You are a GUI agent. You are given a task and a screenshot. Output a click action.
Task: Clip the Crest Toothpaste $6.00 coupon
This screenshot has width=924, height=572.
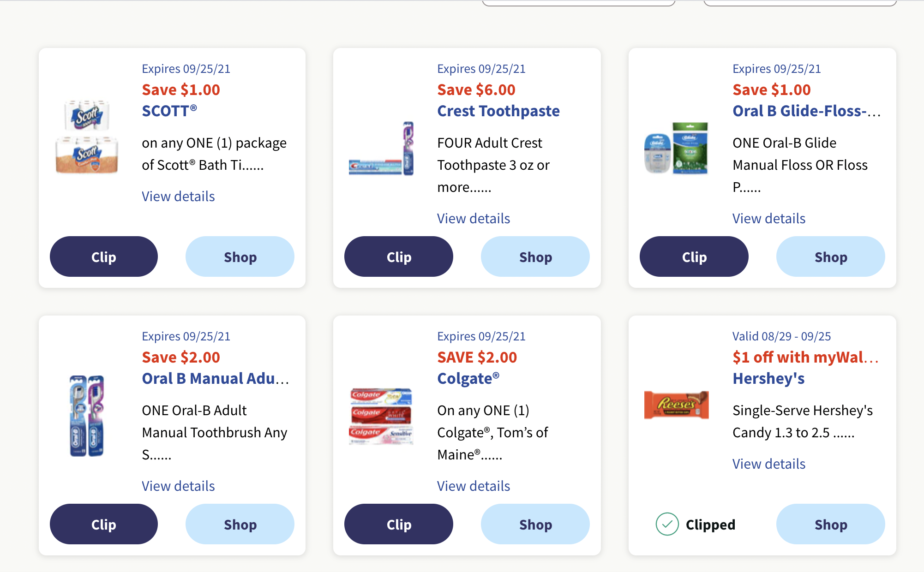(398, 256)
